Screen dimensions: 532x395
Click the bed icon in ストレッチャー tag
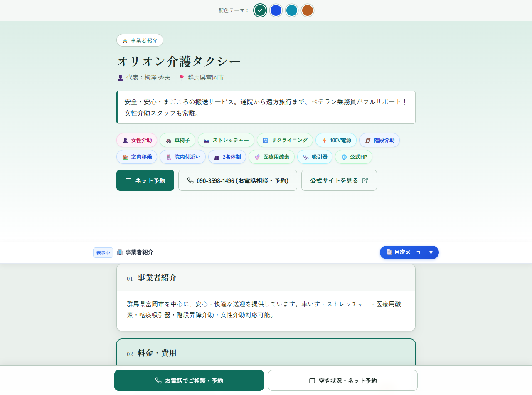[x=207, y=141]
